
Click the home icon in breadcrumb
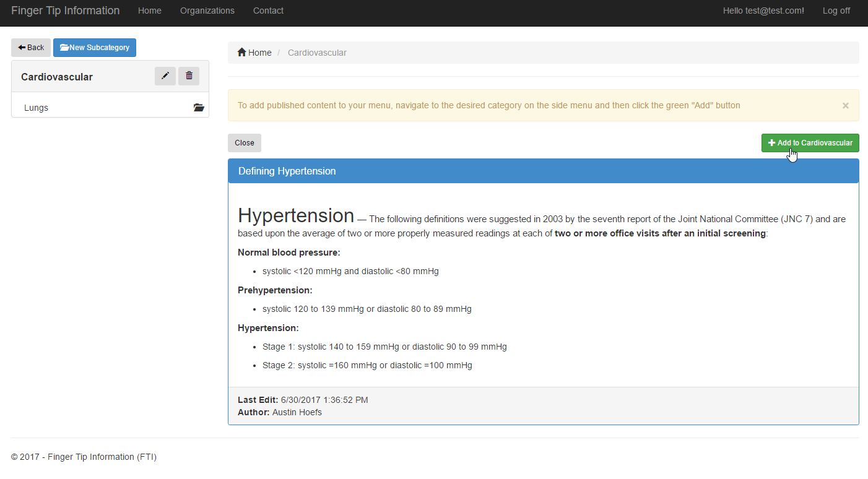tap(242, 53)
